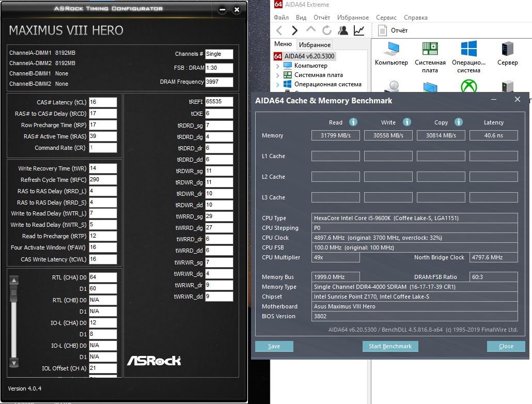The height and width of the screenshot is (404, 532).
Task: Click the Memory Read 31799 MB/s value
Action: click(336, 135)
